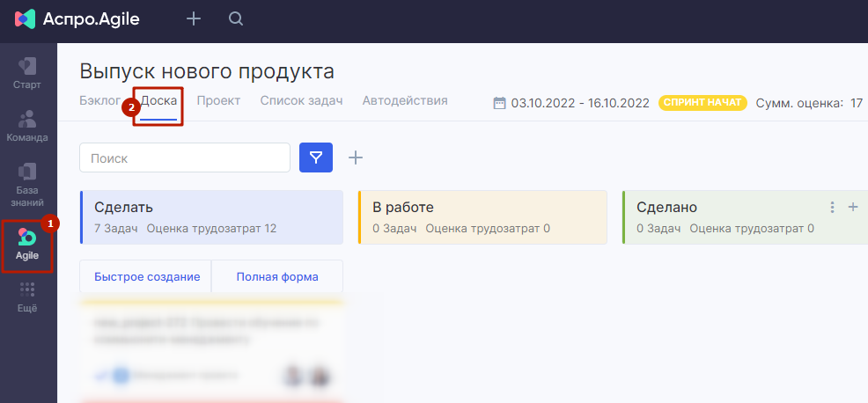Open the База знаний sidebar section
Viewport: 868px width, 403px height.
click(27, 186)
